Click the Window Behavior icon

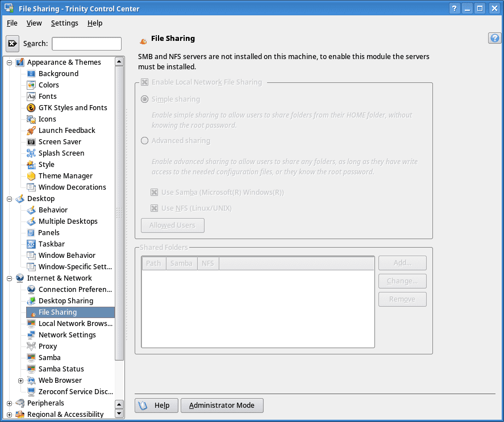coord(31,256)
